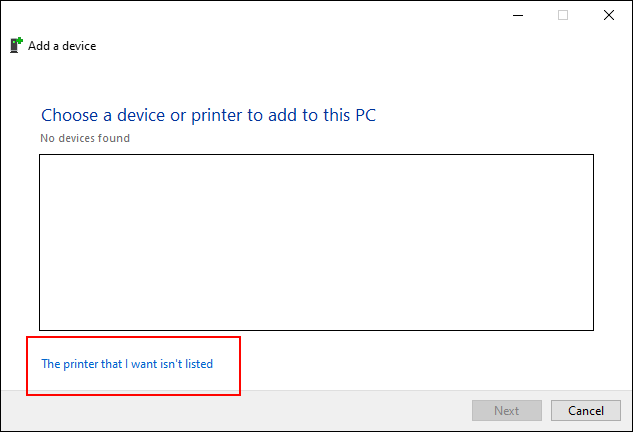633x432 pixels.
Task: Click the 'Choose a device or printer' heading
Action: point(208,115)
